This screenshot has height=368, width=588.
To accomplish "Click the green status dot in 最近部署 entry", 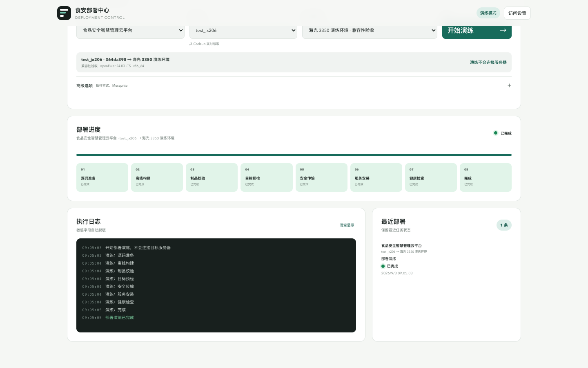I will 383,266.
